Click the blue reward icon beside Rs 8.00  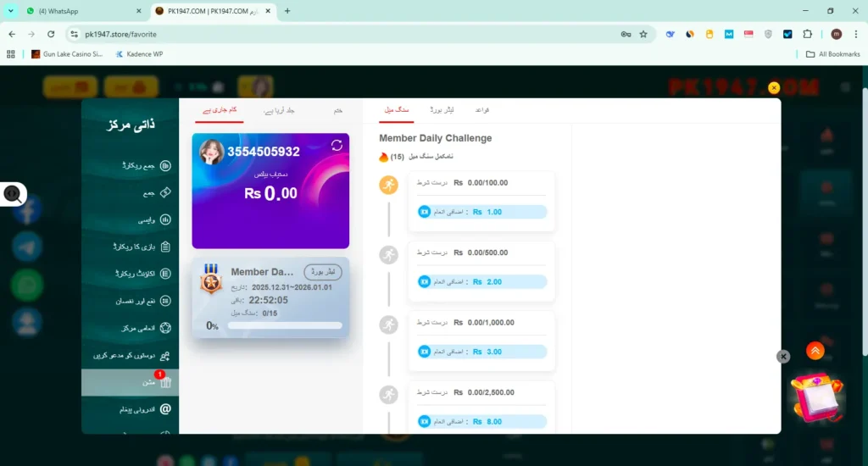click(x=424, y=422)
